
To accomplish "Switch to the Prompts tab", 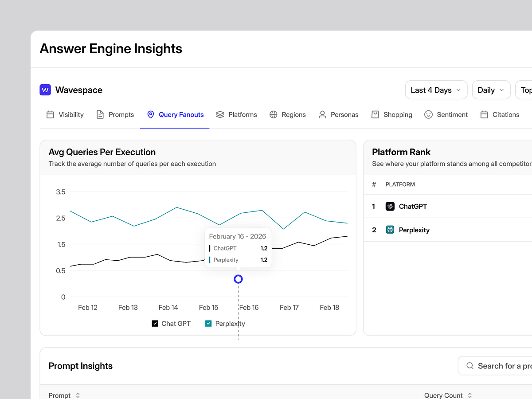I will pos(115,114).
